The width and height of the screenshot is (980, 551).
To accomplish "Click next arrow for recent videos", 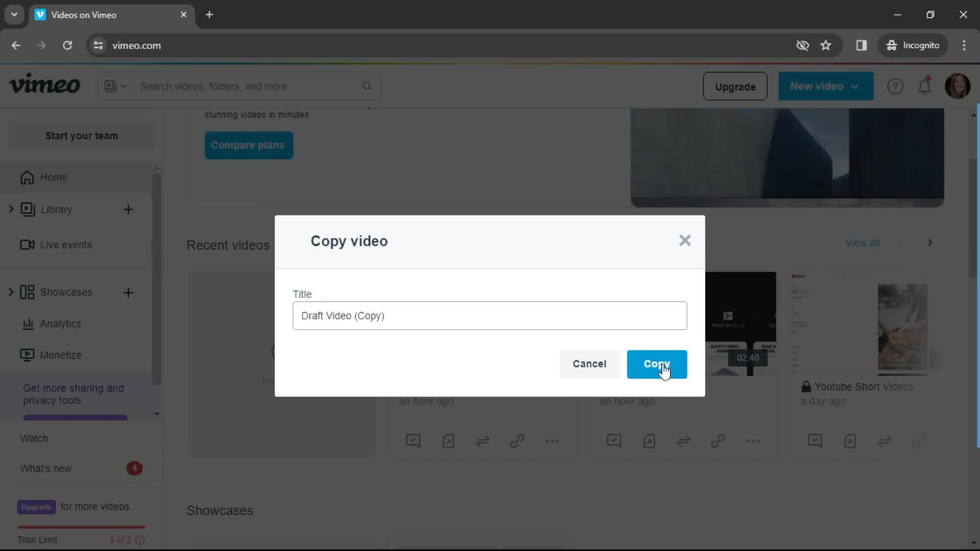I will (930, 242).
